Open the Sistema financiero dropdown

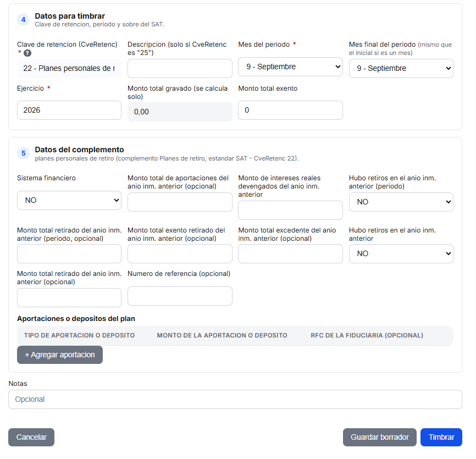pos(69,200)
